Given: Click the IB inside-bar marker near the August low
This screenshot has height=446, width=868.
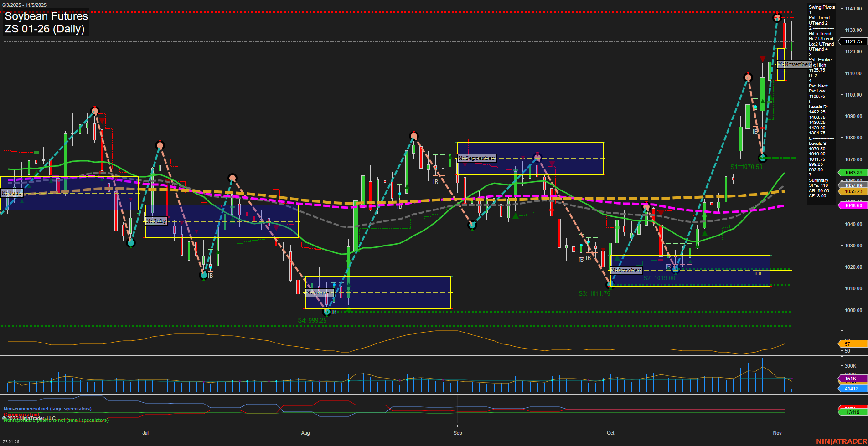Looking at the screenshot, I should pos(334,312).
